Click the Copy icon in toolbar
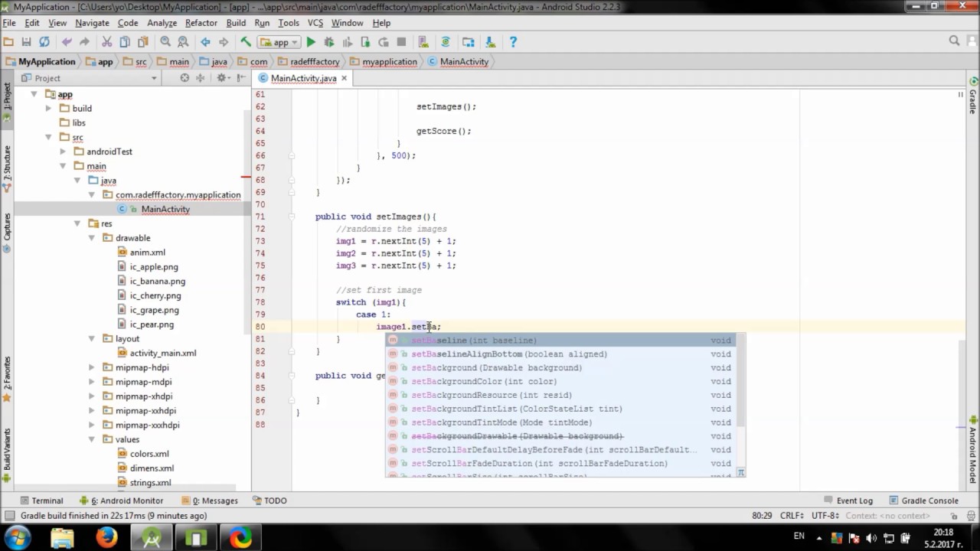 click(x=125, y=42)
